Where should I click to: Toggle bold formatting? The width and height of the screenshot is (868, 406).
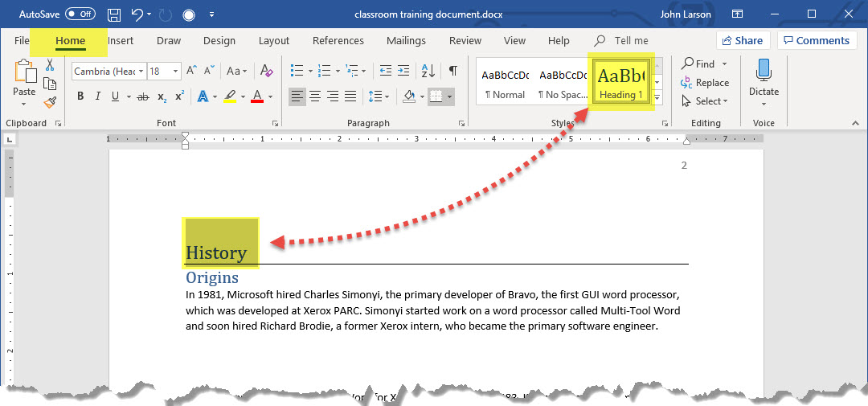80,96
